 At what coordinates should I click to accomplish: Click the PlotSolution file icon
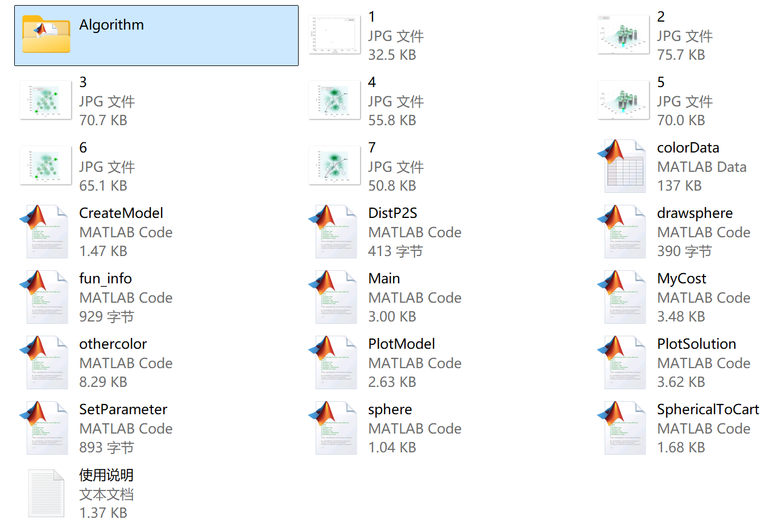click(x=623, y=362)
